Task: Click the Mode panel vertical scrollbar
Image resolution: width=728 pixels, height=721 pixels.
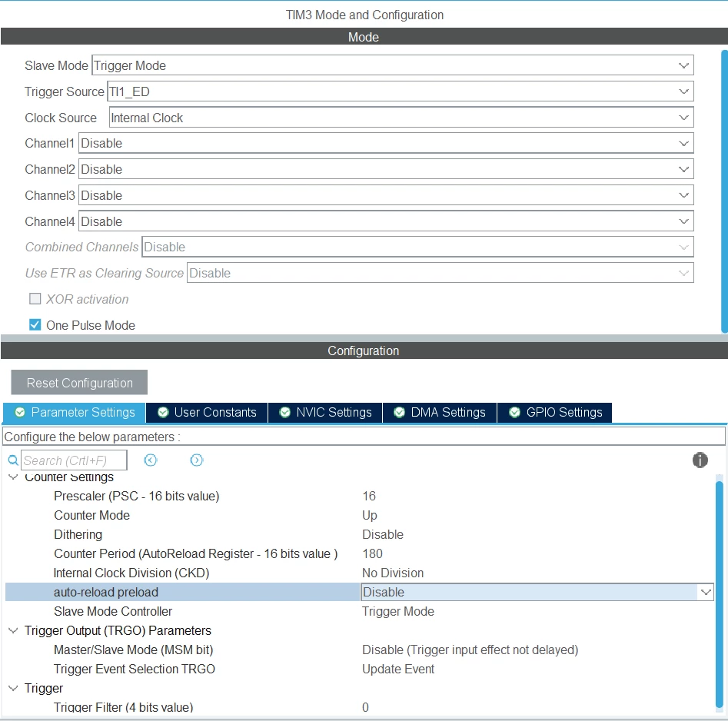Action: 724,191
